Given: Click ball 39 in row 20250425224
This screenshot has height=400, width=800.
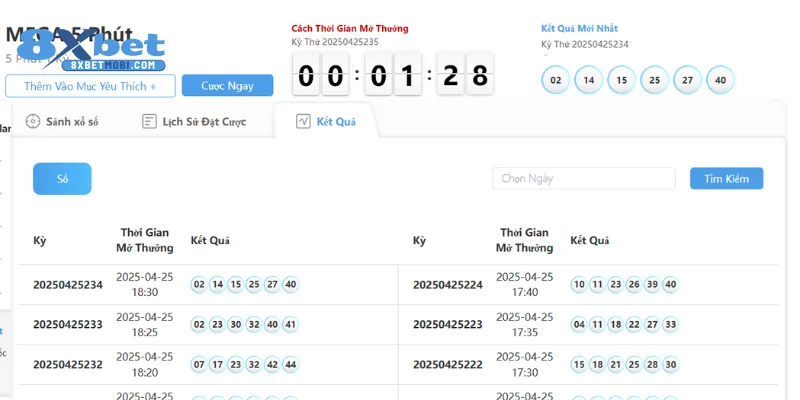Looking at the screenshot, I should [652, 285].
